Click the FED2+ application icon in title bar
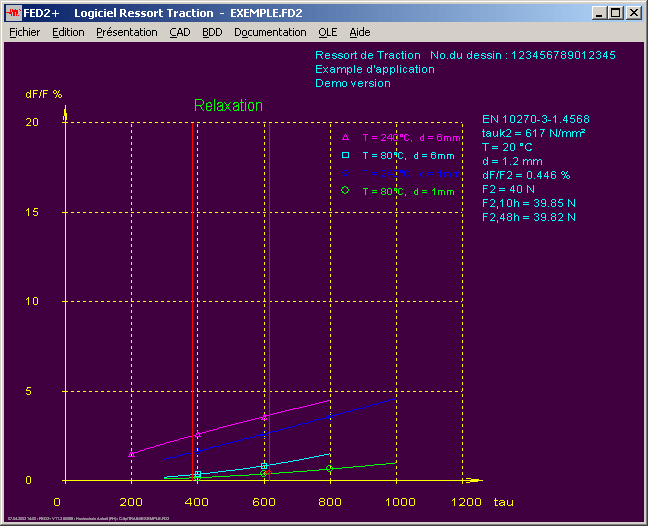 click(x=14, y=13)
